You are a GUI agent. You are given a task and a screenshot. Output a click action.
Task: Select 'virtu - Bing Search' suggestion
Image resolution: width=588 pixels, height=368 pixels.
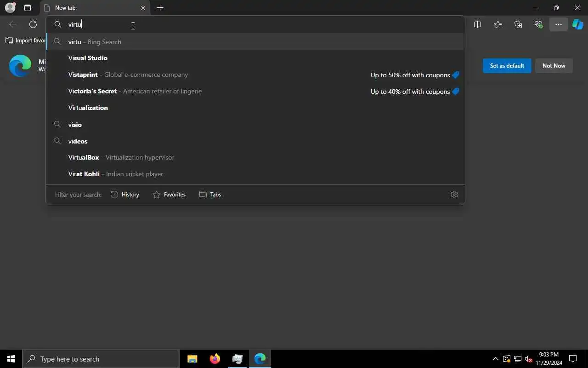(255, 42)
